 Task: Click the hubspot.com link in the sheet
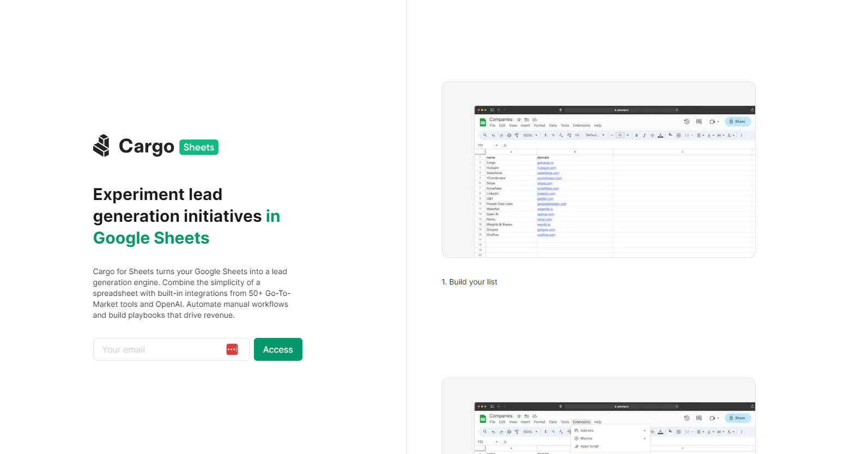point(547,168)
